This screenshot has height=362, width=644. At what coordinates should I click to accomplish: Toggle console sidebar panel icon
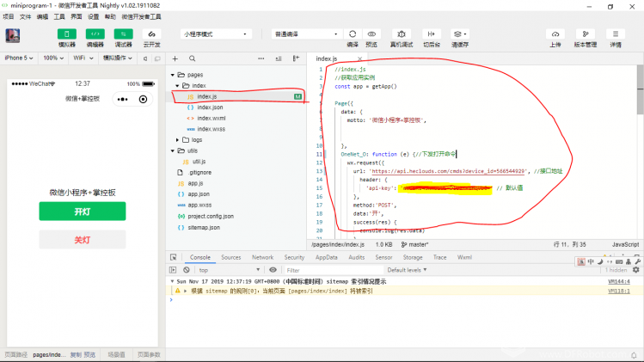tap(173, 270)
